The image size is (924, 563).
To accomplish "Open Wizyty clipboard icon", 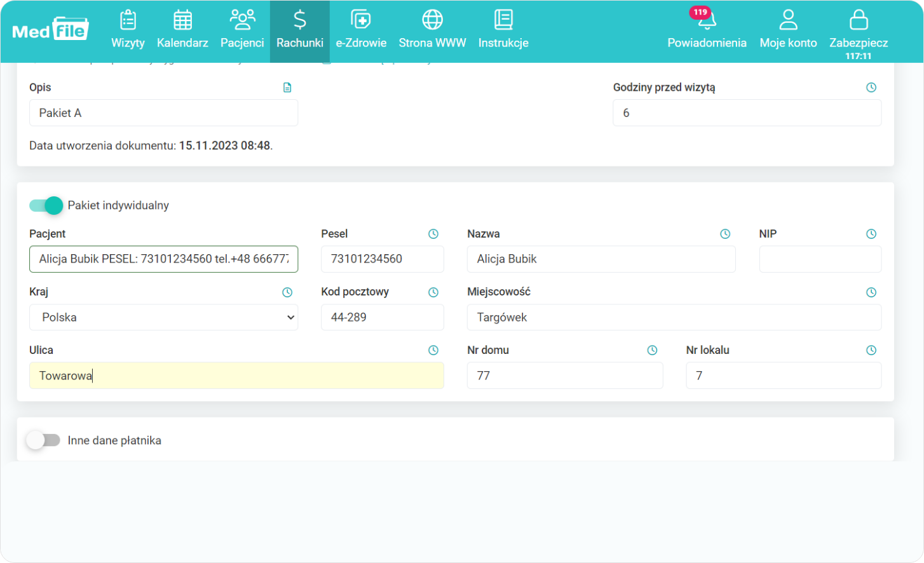I will tap(128, 20).
